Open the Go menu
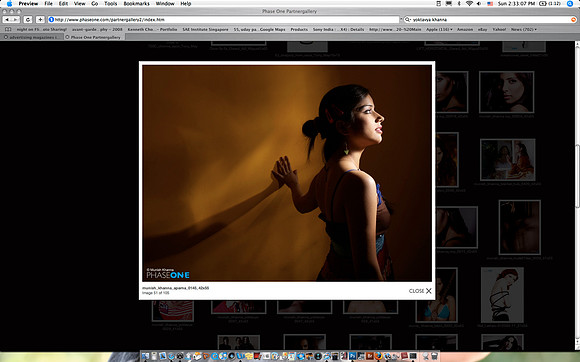The height and width of the screenshot is (362, 580). click(x=95, y=4)
